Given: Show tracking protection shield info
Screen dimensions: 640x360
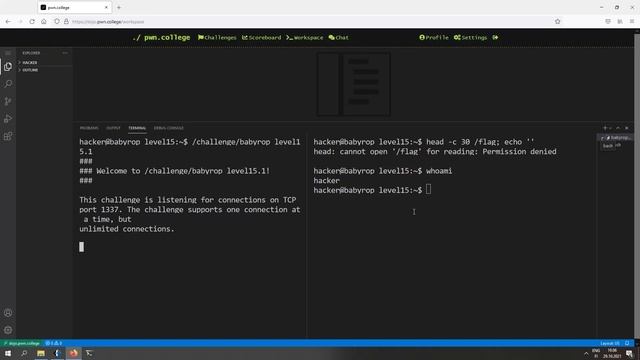Looking at the screenshot, I should 57,22.
